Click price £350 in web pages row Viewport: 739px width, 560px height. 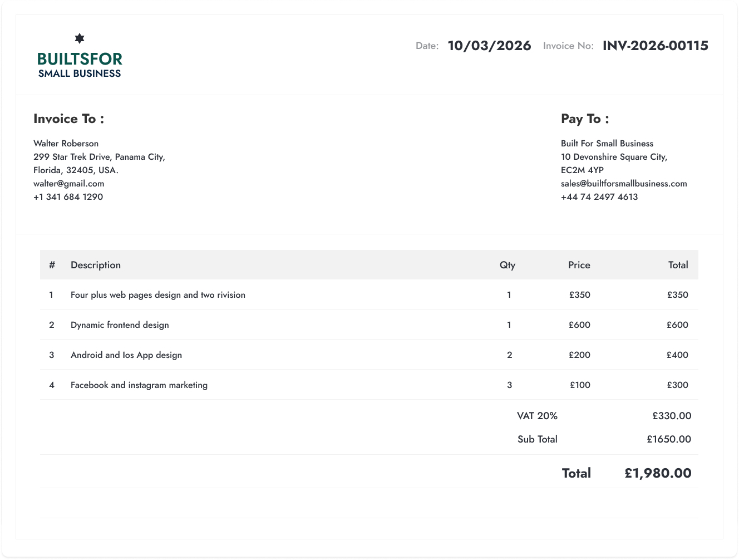[580, 295]
